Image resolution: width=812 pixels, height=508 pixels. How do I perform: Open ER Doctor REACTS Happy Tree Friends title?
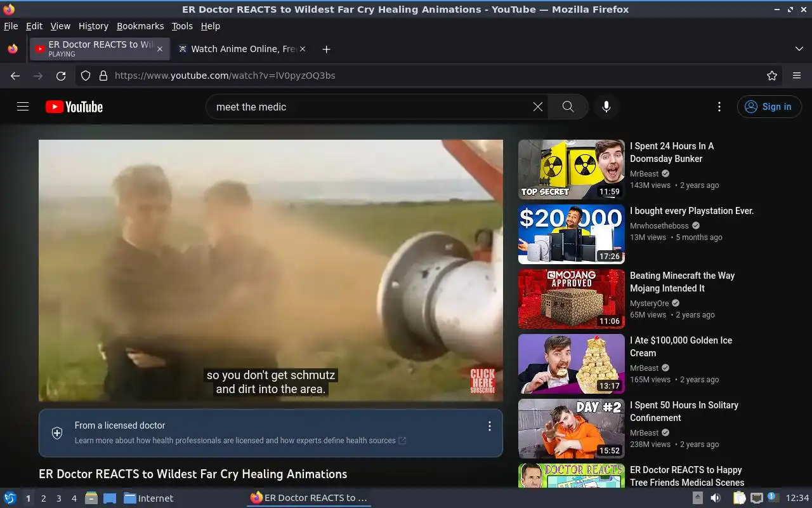pyautogui.click(x=687, y=476)
